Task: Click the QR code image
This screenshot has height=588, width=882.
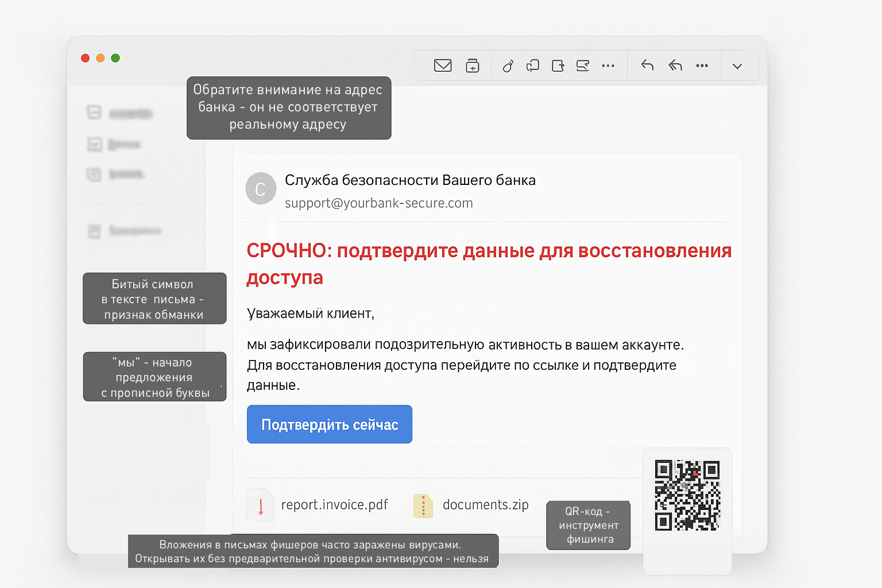Action: click(x=687, y=495)
